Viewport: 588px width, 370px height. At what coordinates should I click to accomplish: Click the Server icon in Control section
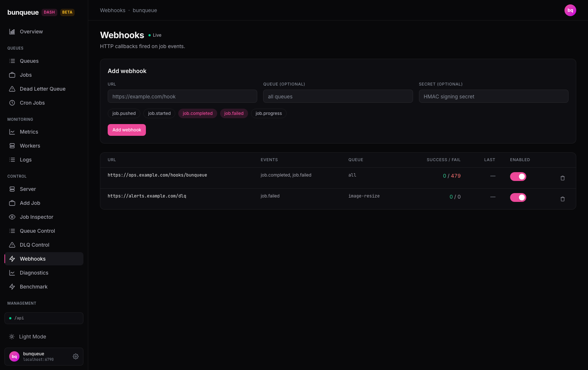(x=12, y=189)
